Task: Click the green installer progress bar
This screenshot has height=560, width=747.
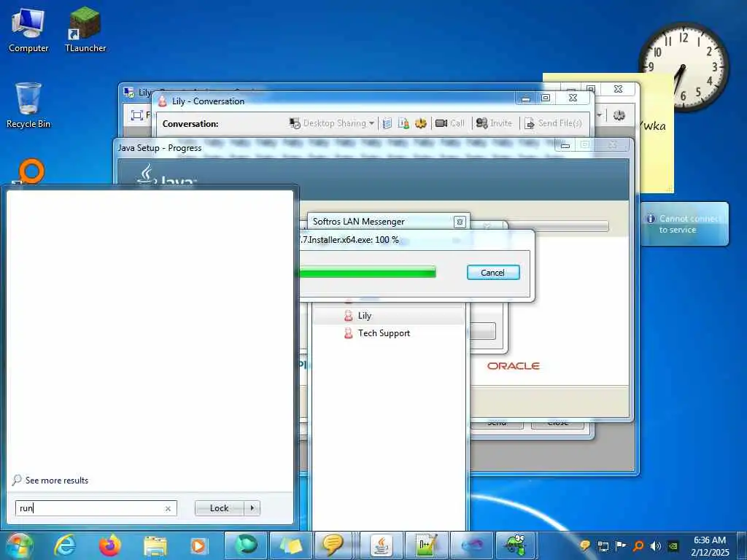Action: coord(368,273)
